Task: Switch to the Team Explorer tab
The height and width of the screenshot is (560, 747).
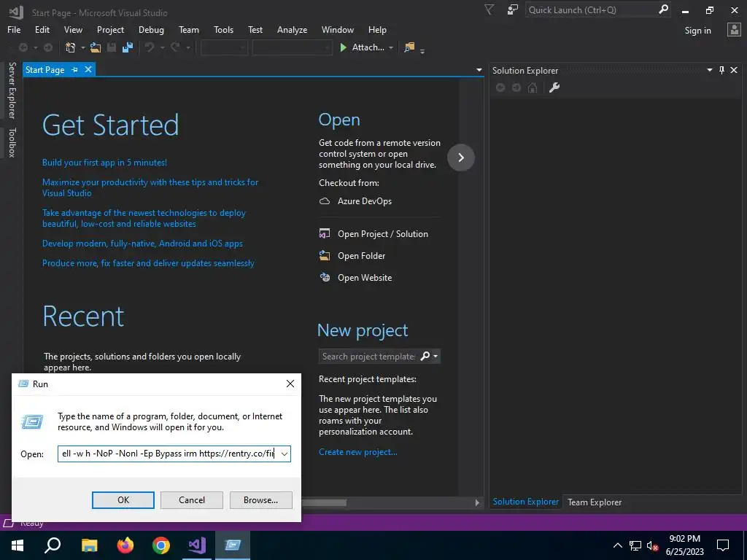Action: [x=594, y=502]
